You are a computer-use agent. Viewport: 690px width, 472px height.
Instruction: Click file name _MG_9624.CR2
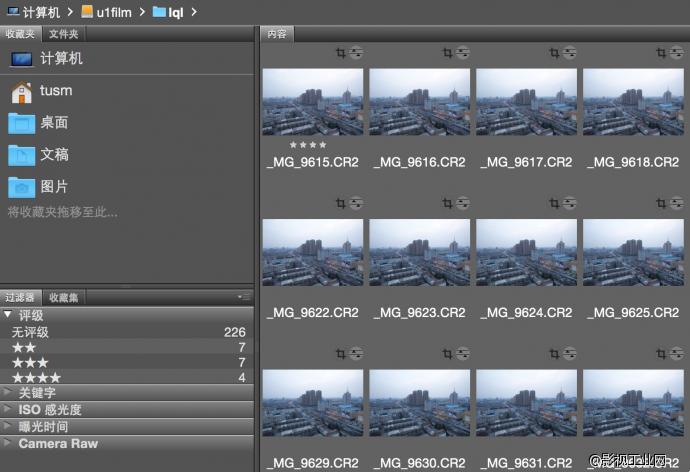pyautogui.click(x=526, y=313)
